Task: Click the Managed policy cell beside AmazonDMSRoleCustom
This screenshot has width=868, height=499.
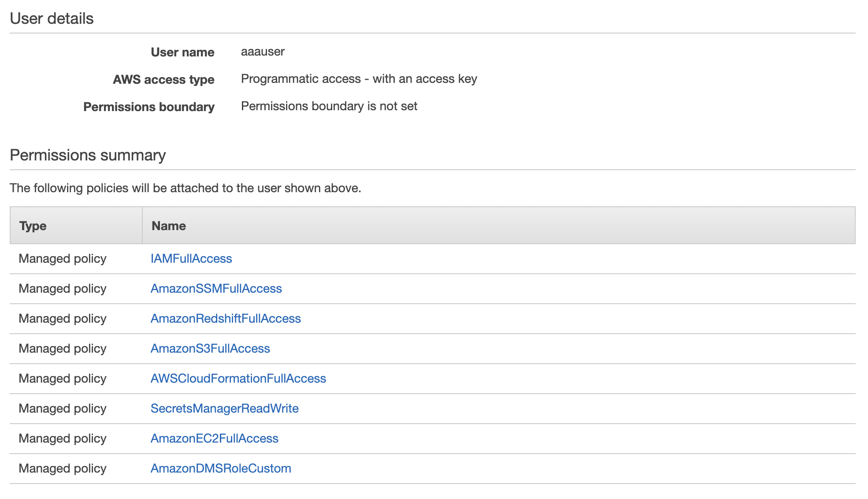Action: pyautogui.click(x=63, y=469)
